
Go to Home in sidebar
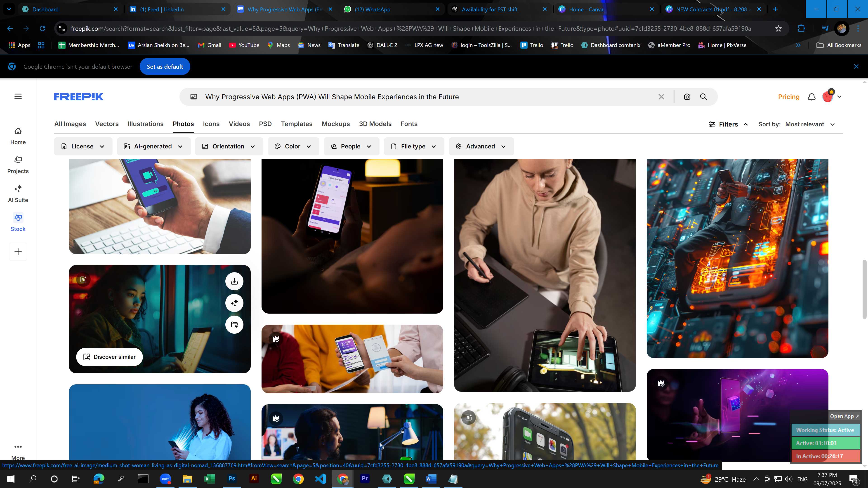click(x=18, y=136)
